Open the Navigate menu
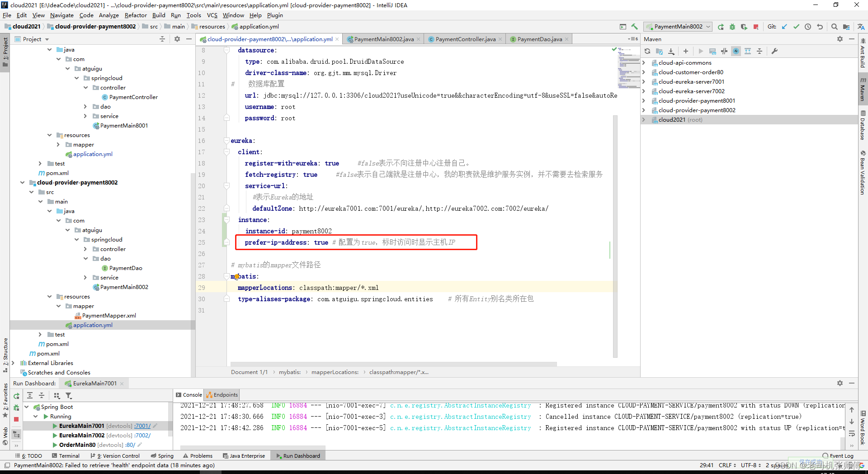 tap(61, 15)
